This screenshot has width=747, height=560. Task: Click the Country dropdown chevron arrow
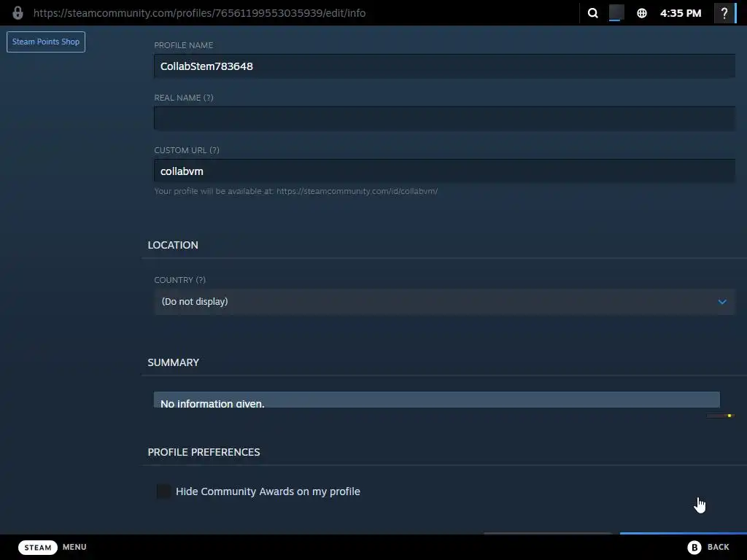[722, 302]
